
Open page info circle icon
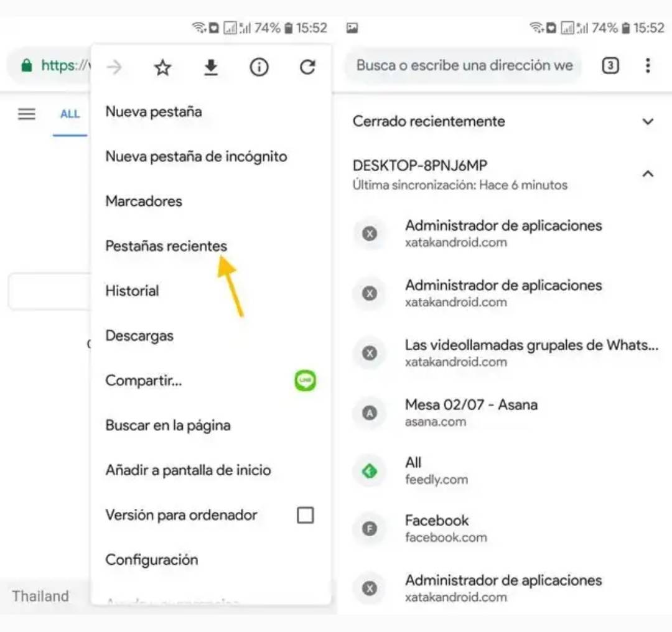point(259,67)
